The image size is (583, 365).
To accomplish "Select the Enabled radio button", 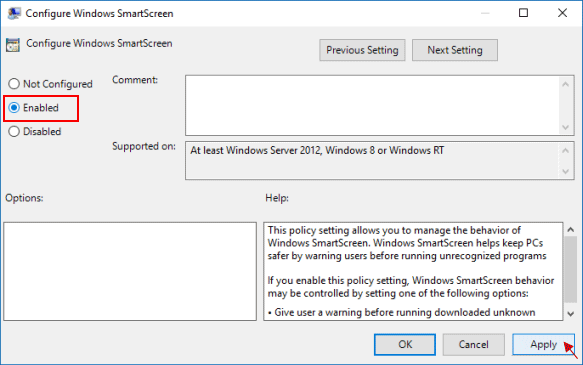I will click(x=14, y=108).
